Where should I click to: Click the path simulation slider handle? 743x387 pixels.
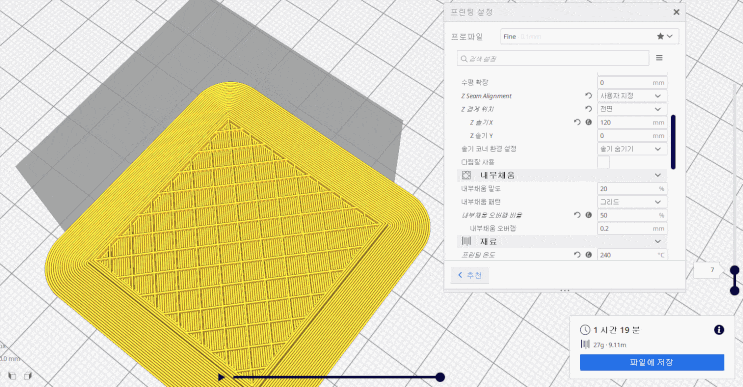[x=440, y=377]
